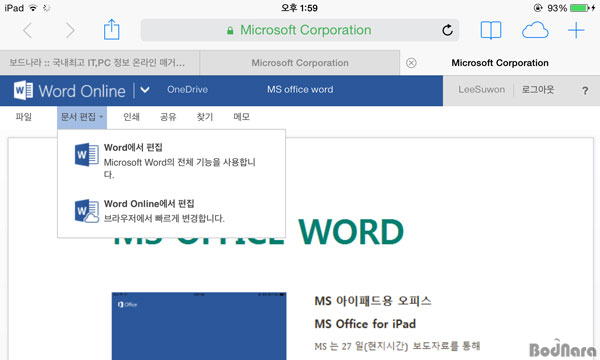Viewport: 600px width, 360px height.
Task: Click the Word Online cloud icon in dropdown
Action: (86, 211)
